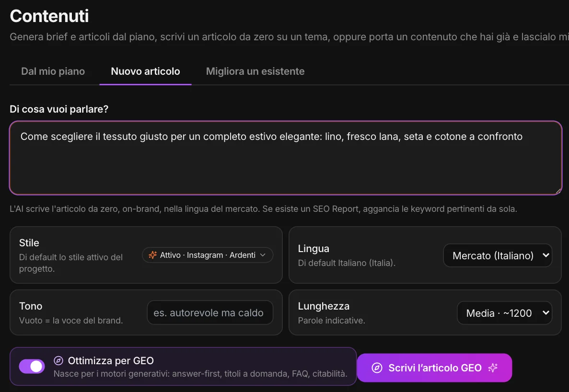Screen dimensions: 569x392
Task: Click the "Tono" card title
Action: tap(31, 306)
